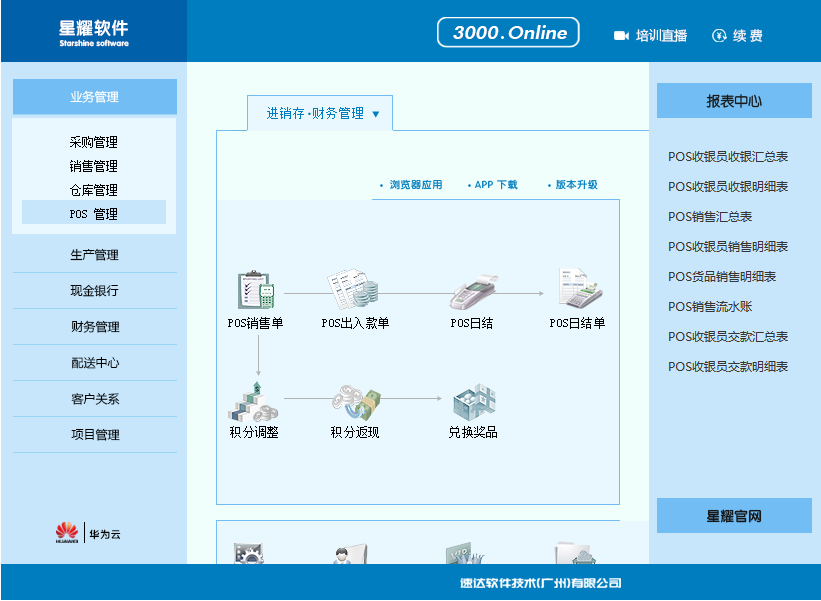Open 培训直播 link
Image resolution: width=821 pixels, height=601 pixels.
(661, 36)
